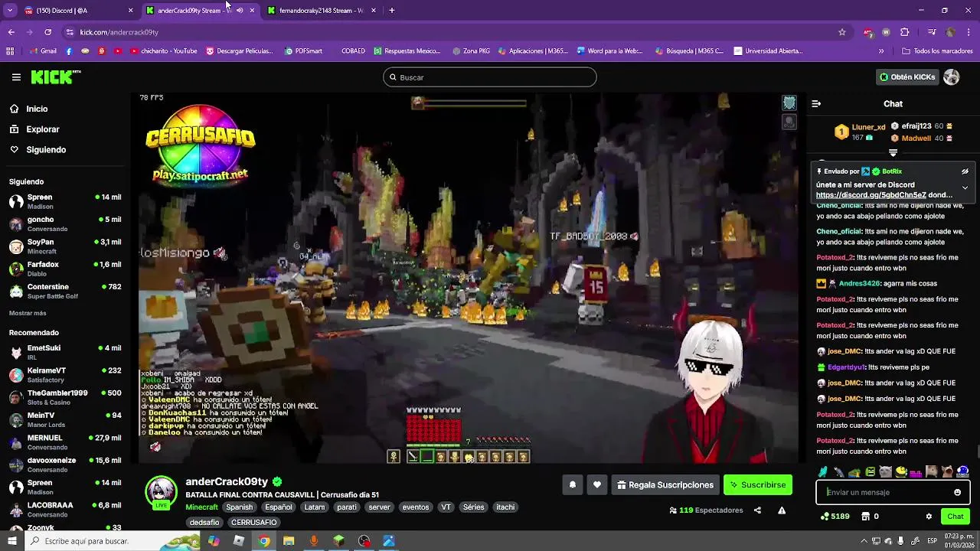
Task: Click the Windows taskbar search box
Action: coord(111,541)
